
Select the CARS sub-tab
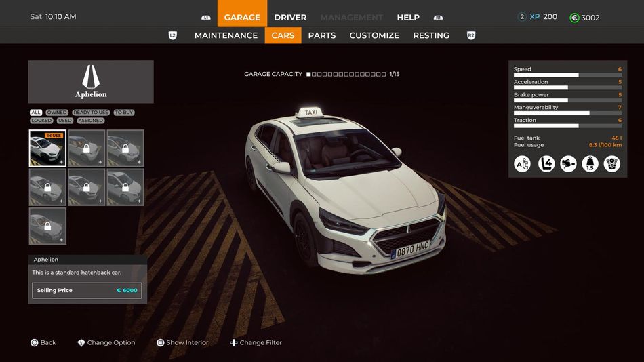283,35
